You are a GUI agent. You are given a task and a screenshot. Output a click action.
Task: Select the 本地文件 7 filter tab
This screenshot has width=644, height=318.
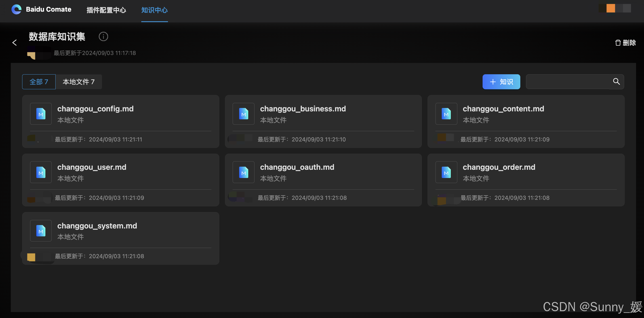[79, 82]
